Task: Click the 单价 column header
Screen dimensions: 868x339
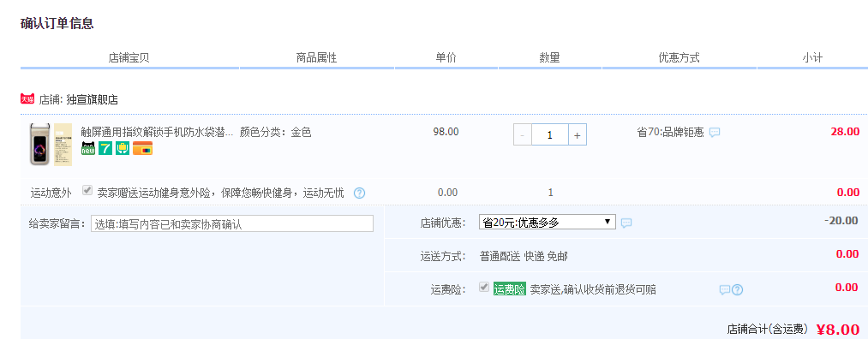Action: coord(446,57)
